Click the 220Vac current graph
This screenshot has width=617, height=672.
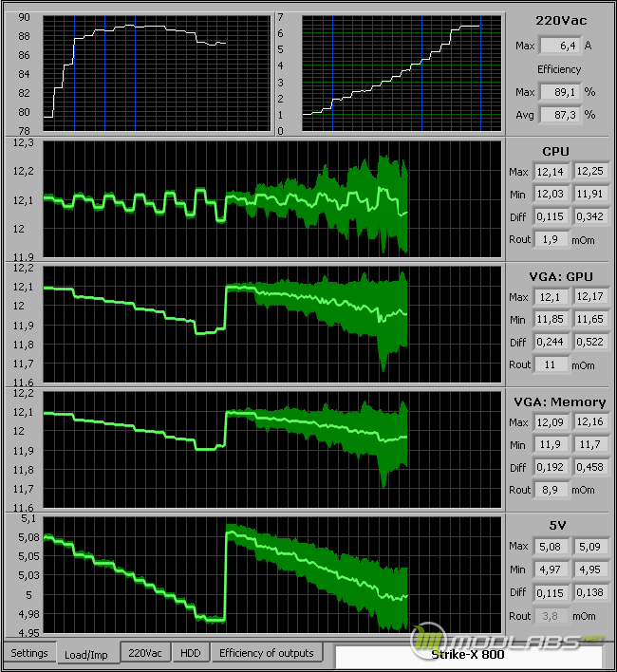tap(402, 73)
